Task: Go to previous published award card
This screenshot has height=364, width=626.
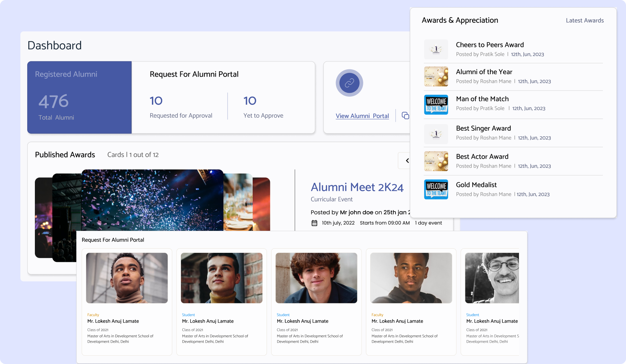Action: 407,160
